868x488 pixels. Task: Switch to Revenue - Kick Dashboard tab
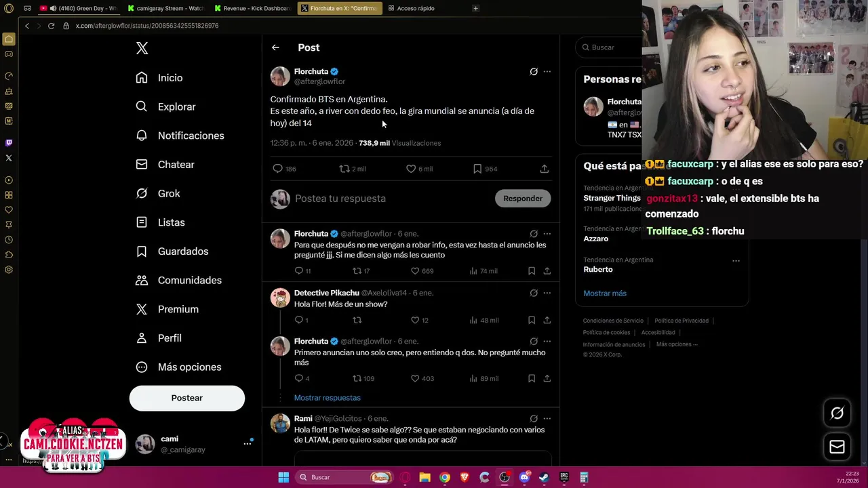click(x=254, y=8)
